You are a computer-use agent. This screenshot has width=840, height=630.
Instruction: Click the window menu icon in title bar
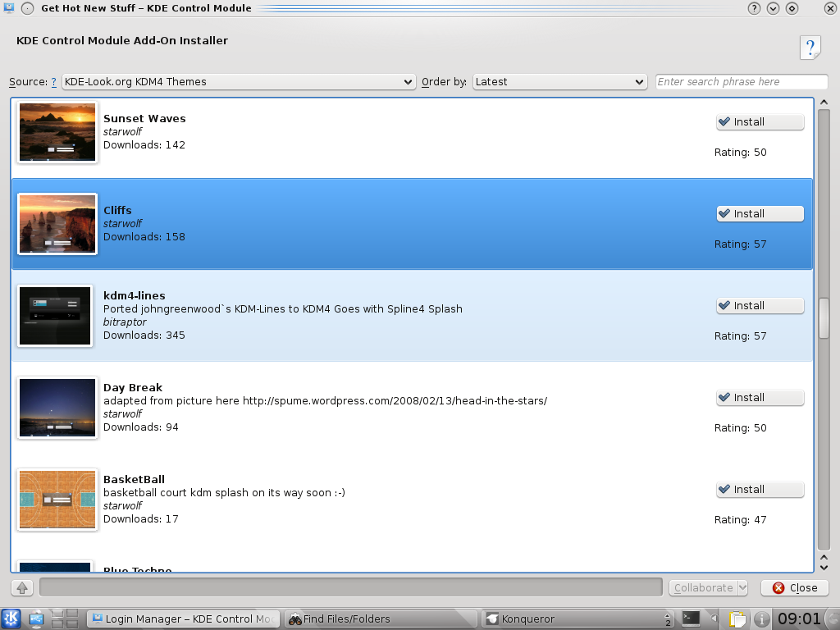point(8,8)
